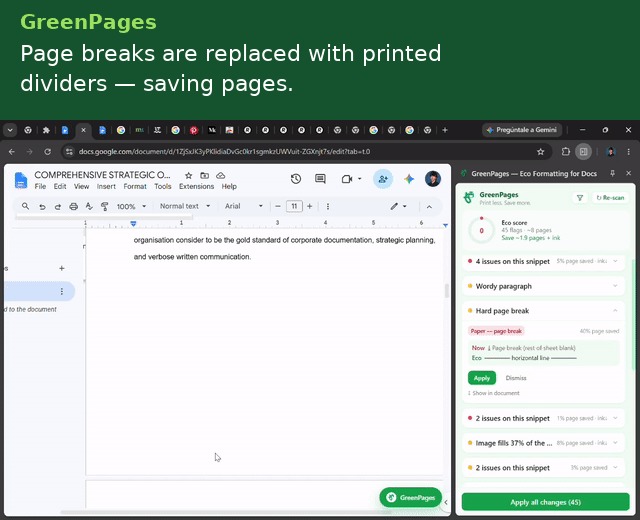
Task: Open the Google Docs home icon
Action: (20, 180)
